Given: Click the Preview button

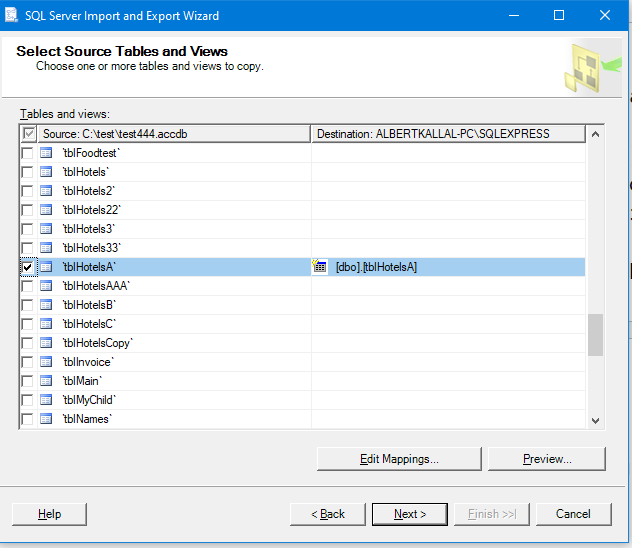Looking at the screenshot, I should 547,459.
